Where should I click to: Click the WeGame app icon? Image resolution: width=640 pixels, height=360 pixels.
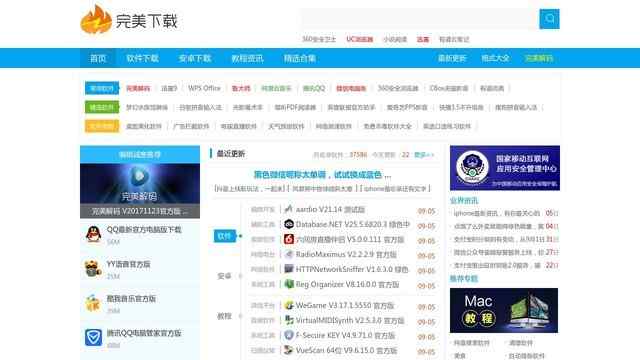289,305
